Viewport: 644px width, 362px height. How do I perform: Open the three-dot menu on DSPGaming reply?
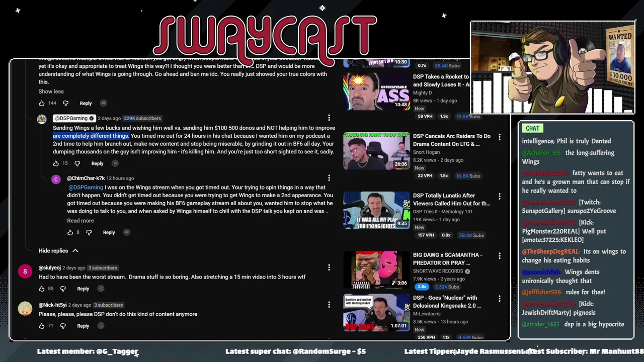tap(329, 118)
